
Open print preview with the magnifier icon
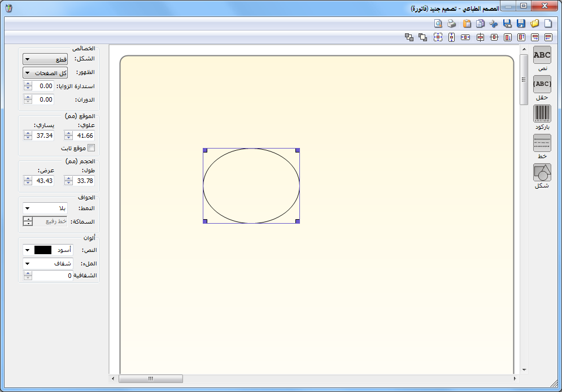pos(438,24)
